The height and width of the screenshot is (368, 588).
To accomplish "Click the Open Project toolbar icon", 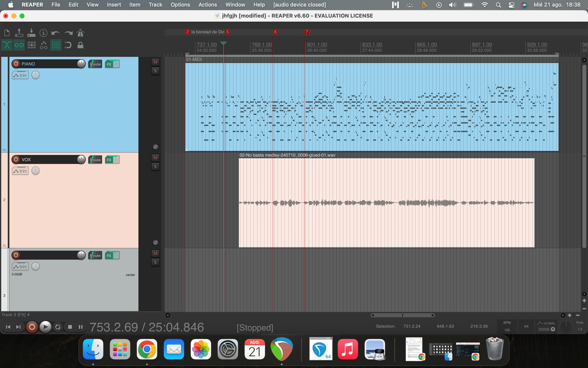I will [19, 33].
